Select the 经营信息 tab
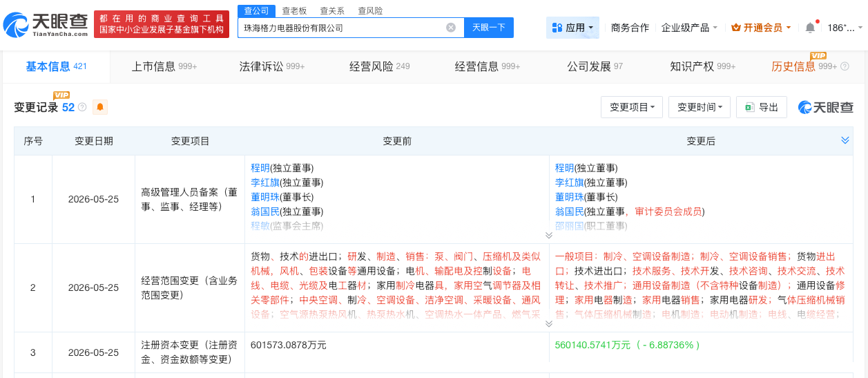Screen dimensions: 868x378 (488, 66)
